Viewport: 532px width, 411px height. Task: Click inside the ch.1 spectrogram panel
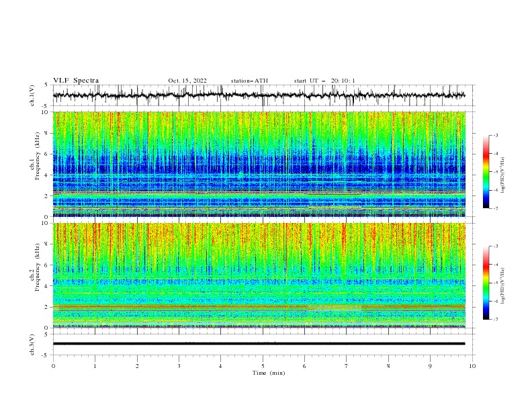click(259, 164)
